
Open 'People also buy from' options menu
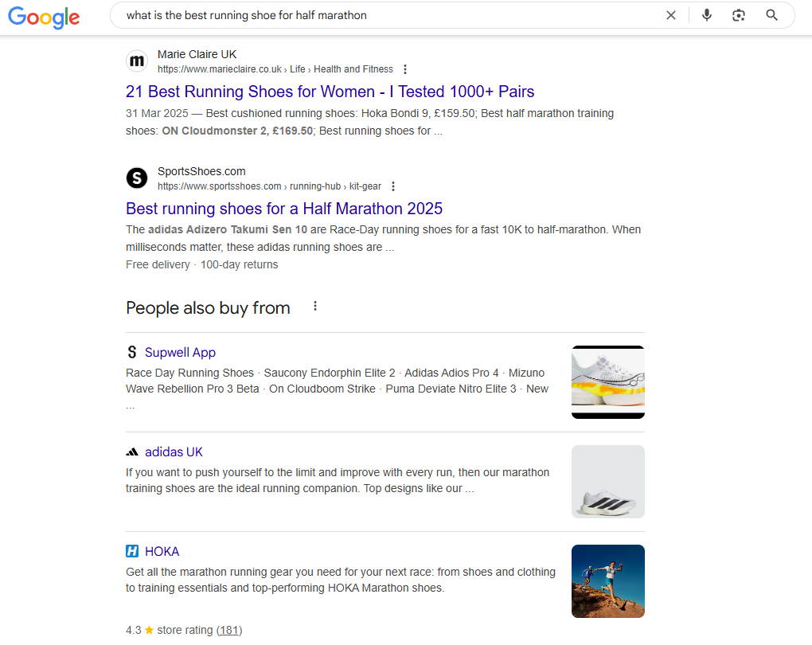tap(315, 307)
